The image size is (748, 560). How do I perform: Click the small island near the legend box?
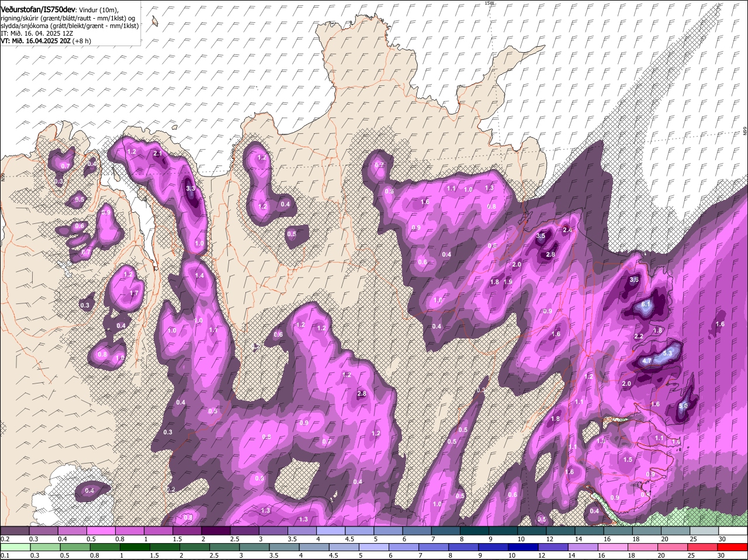point(155,22)
